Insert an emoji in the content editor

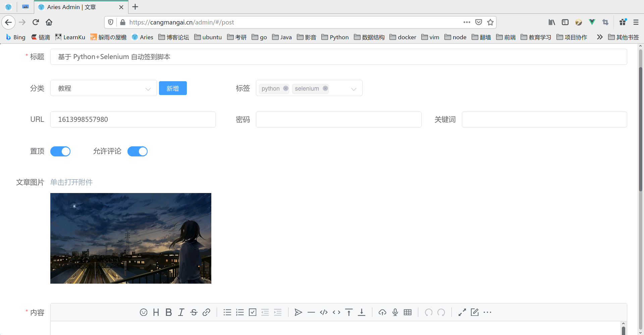144,312
